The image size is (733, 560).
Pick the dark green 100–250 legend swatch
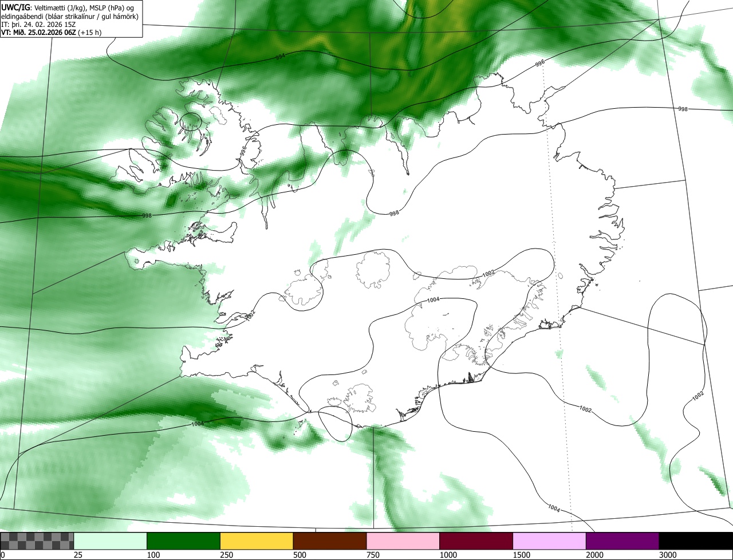[x=184, y=541]
